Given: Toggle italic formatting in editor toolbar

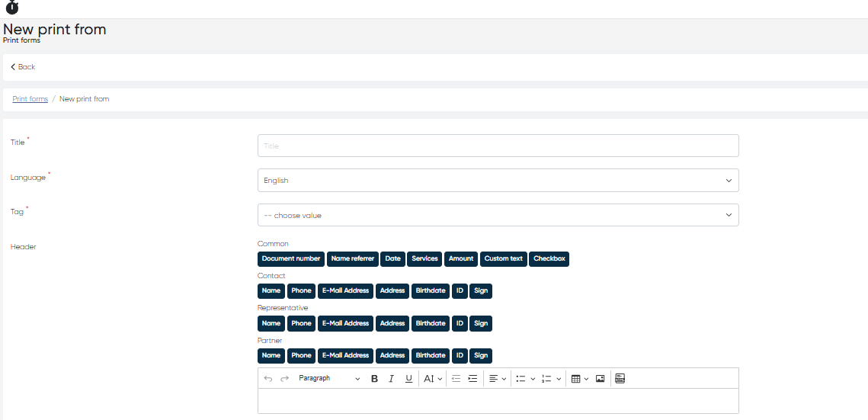Looking at the screenshot, I should point(391,379).
